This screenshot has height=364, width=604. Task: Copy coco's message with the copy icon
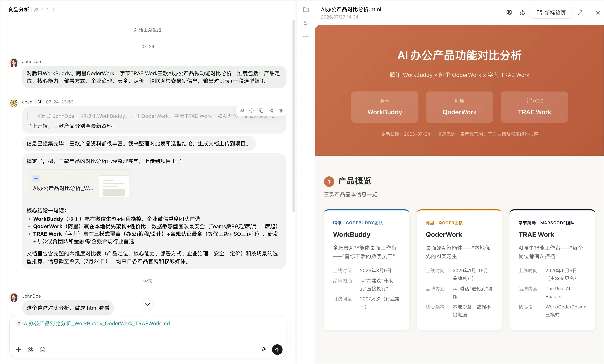(x=261, y=111)
